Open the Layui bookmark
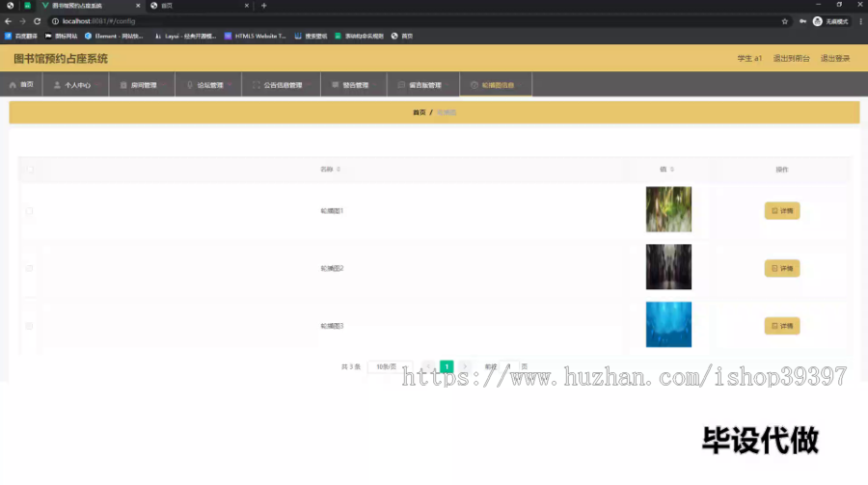This screenshot has width=868, height=485. click(x=185, y=36)
